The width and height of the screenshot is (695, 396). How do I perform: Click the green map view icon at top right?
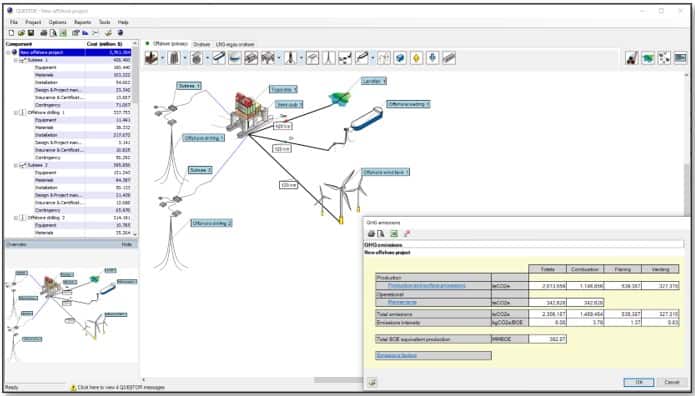coord(648,58)
